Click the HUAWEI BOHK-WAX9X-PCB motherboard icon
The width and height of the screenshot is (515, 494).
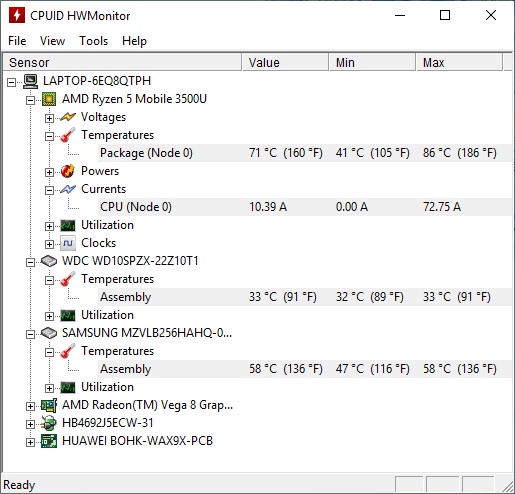49,441
